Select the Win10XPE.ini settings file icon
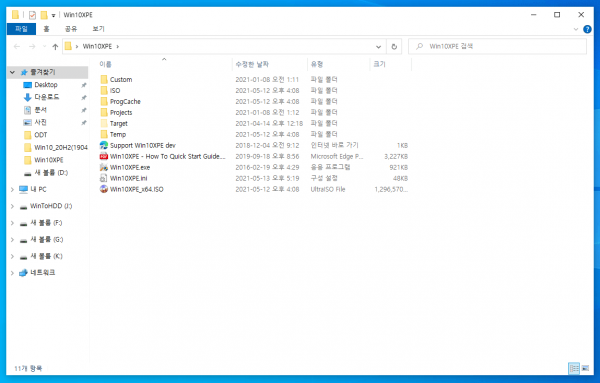This screenshot has width=600, height=383. tap(104, 178)
